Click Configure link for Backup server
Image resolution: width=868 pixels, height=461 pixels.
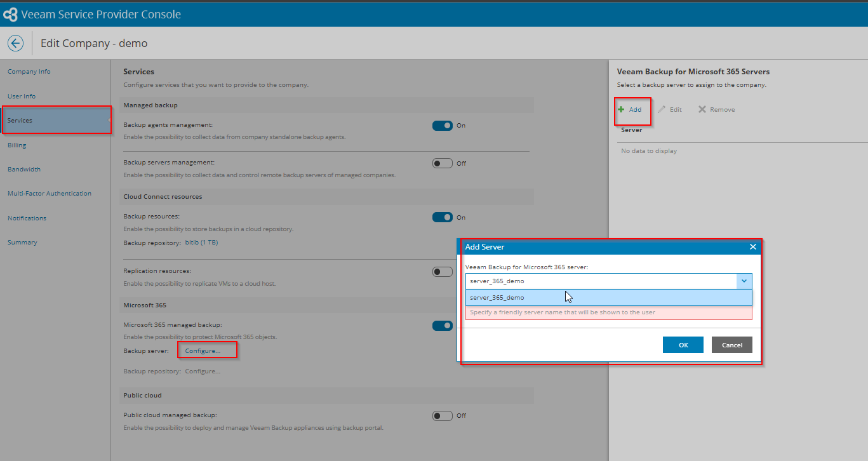point(203,351)
